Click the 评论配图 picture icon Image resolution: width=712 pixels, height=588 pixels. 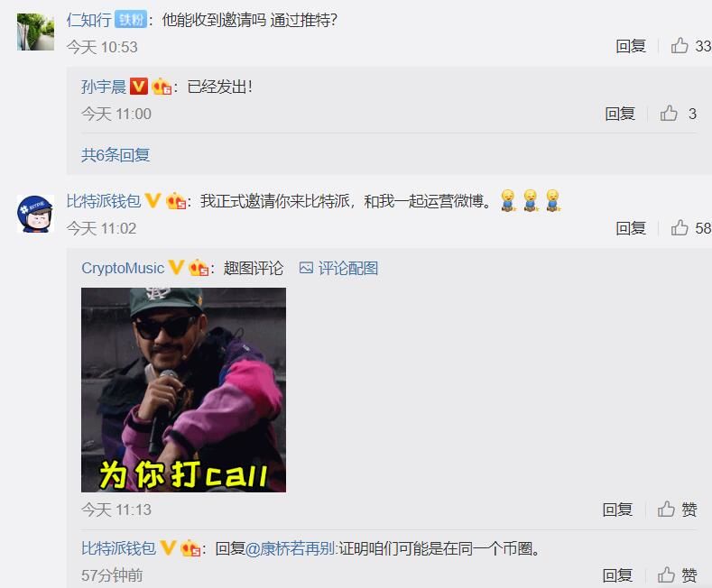306,268
